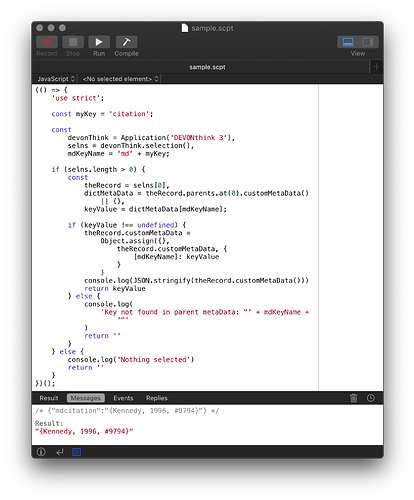Stop the running script
The image size is (414, 500).
(73, 42)
